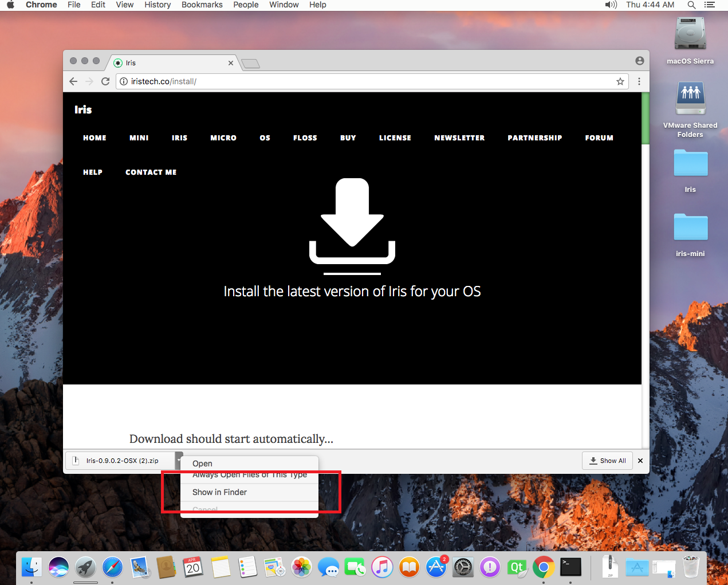This screenshot has height=585, width=728.
Task: Open the View menu in menu bar
Action: point(125,5)
